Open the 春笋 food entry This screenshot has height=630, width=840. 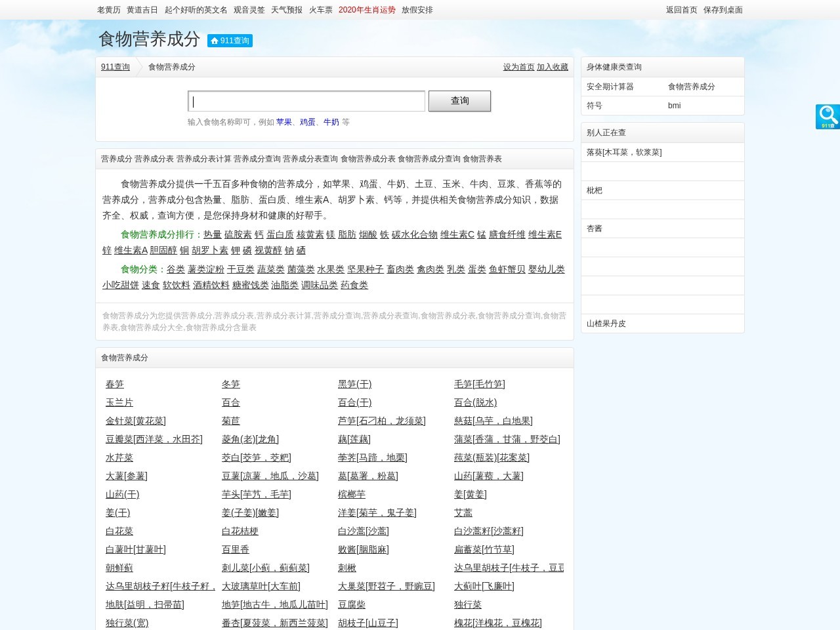[x=115, y=384]
